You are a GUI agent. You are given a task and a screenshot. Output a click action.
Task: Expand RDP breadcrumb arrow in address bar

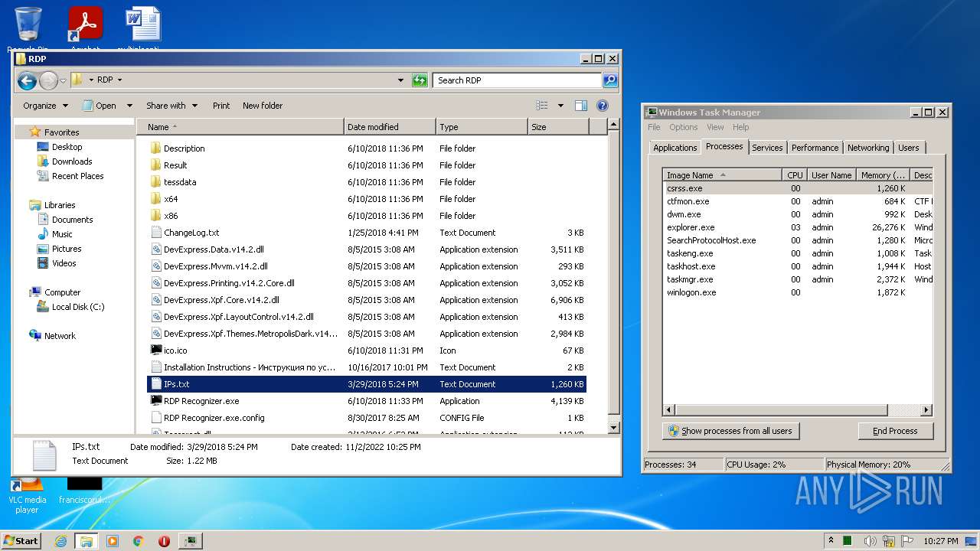click(119, 80)
